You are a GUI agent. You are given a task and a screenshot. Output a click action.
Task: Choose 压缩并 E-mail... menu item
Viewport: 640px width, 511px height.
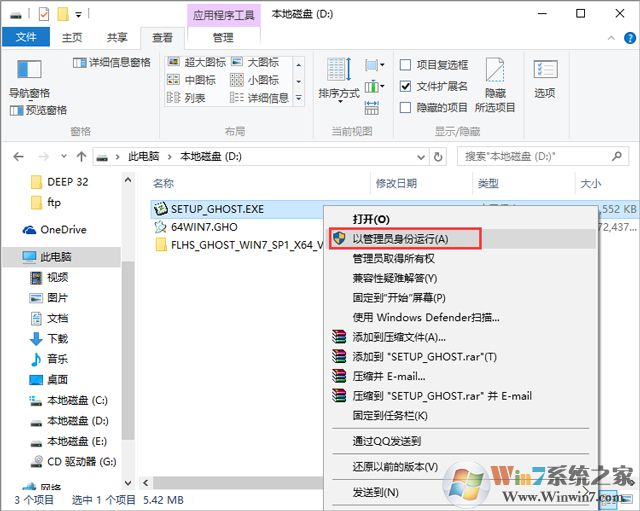[463, 376]
